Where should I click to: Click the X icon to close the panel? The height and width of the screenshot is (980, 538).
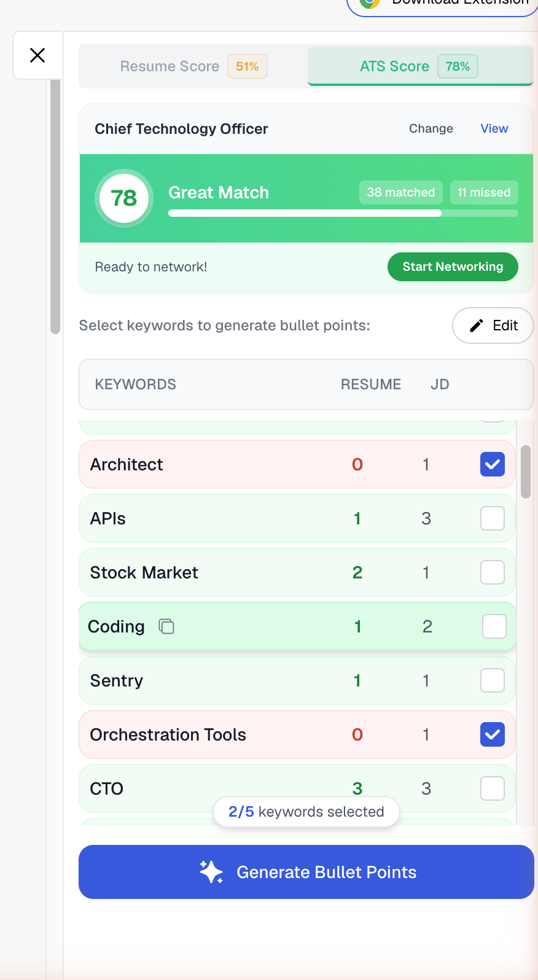(x=37, y=55)
